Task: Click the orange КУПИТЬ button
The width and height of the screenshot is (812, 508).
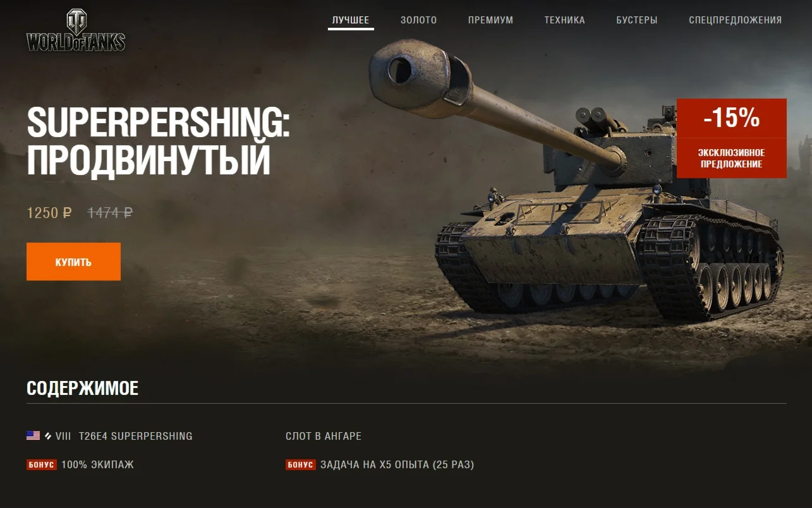Action: [73, 262]
